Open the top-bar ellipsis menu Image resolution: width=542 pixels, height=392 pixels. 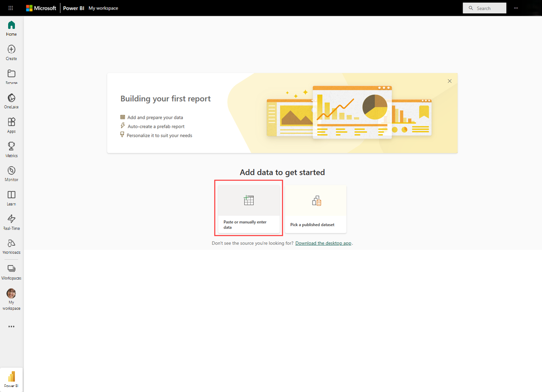click(516, 8)
